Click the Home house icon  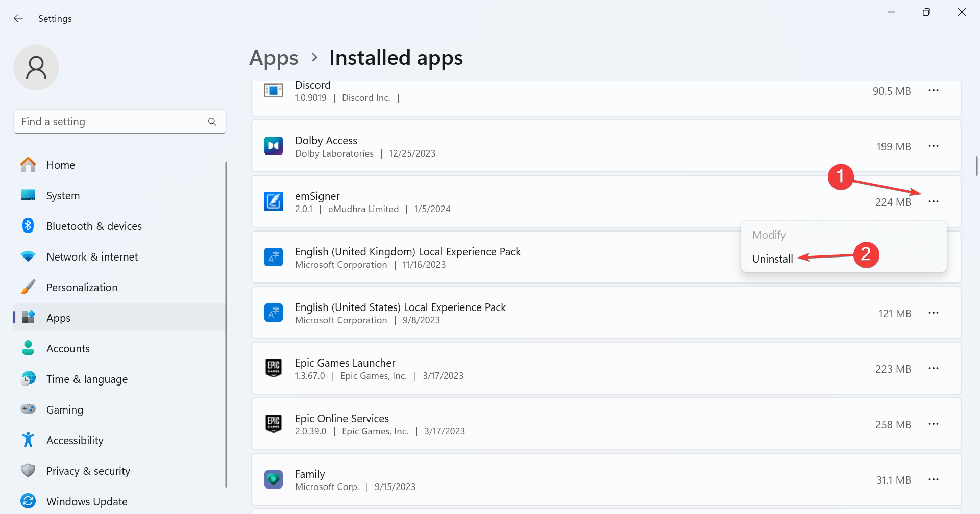(x=28, y=164)
